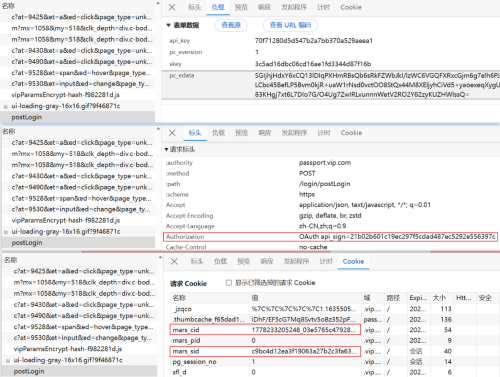Switch to 负载 tab in middle panel
This screenshot has width=500, height=377.
point(218,133)
